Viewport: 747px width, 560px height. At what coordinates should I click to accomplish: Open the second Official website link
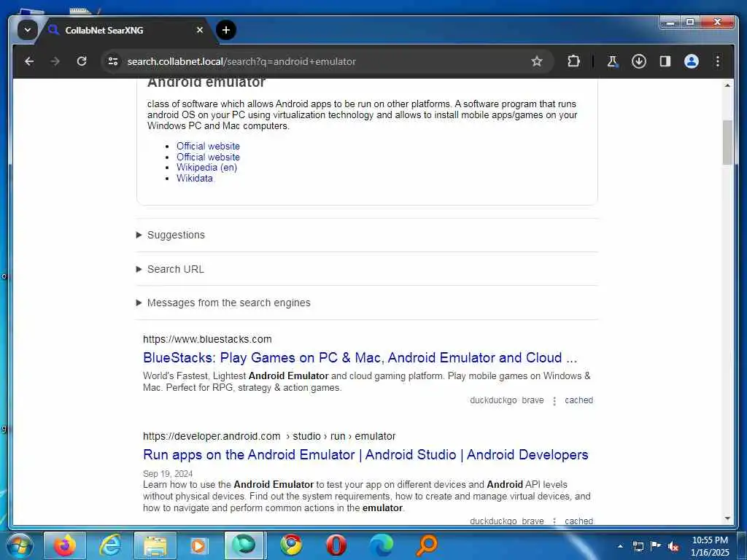(208, 157)
